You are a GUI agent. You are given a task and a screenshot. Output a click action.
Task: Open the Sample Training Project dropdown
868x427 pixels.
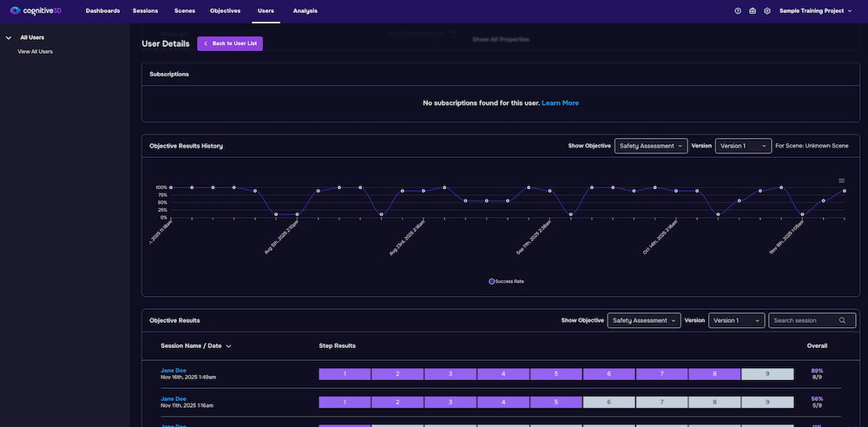coord(816,11)
